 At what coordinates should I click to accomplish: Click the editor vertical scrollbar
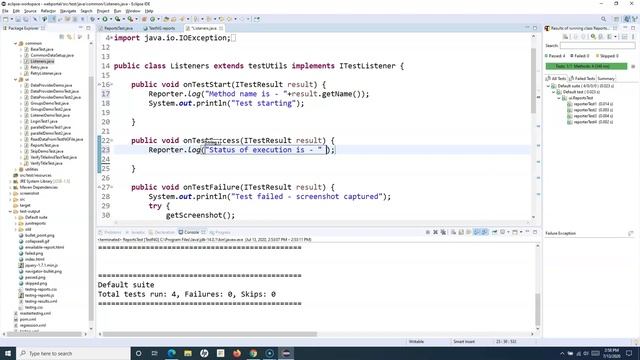(x=533, y=81)
